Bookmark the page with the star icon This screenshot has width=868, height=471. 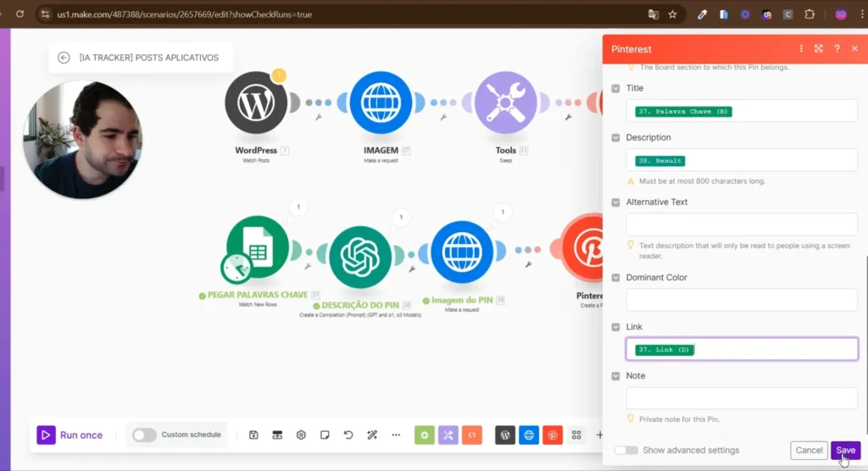672,14
